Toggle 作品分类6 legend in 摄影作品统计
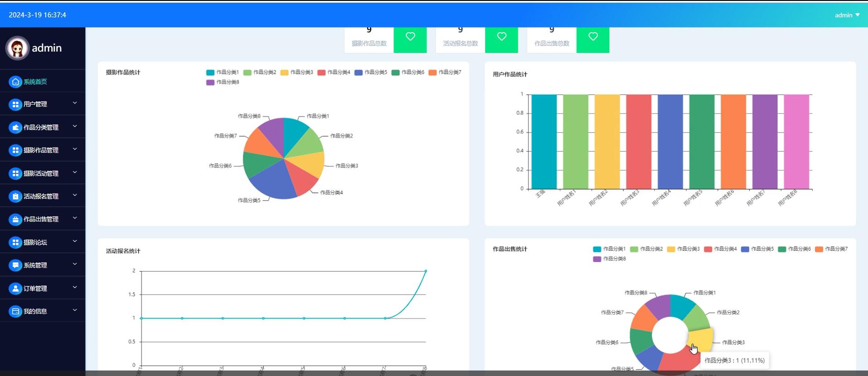 [408, 72]
